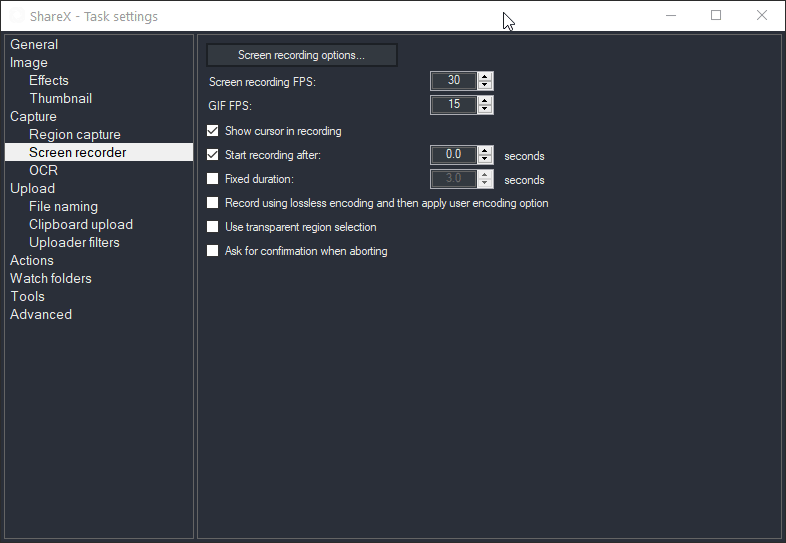The image size is (786, 543).
Task: Click the GIF FPS input field
Action: coord(454,105)
